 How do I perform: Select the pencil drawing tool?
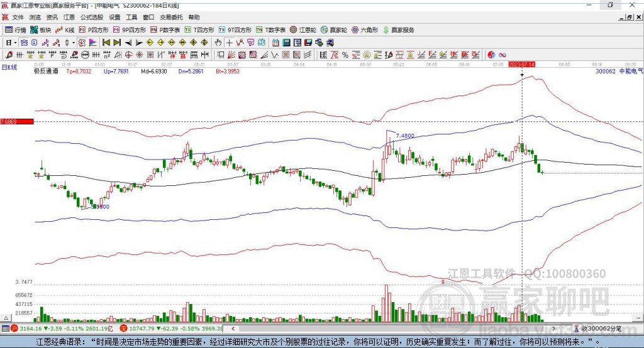click(9, 55)
